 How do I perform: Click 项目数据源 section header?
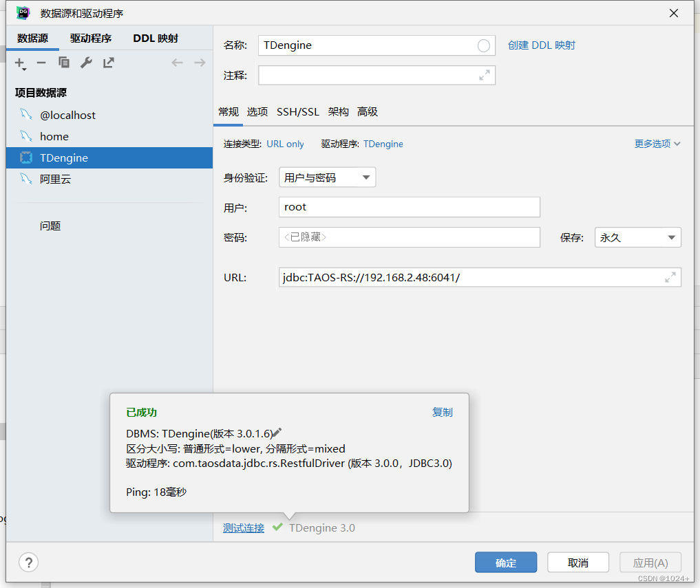pyautogui.click(x=41, y=93)
